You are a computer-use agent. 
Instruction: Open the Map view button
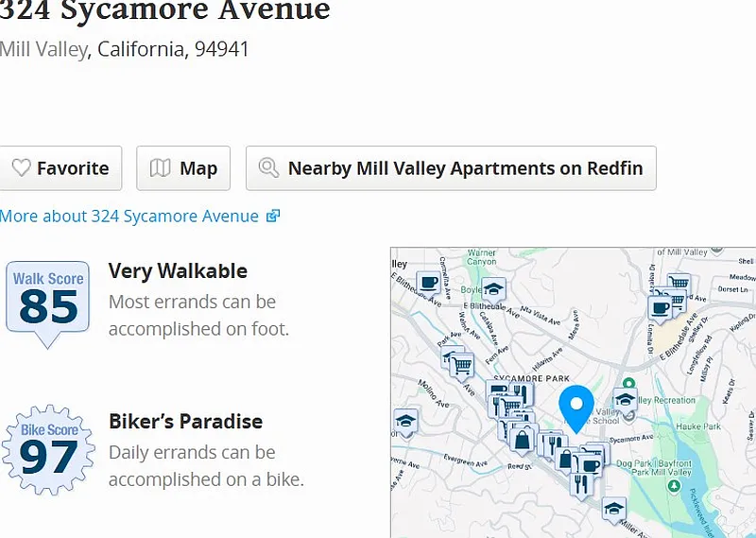pos(183,168)
